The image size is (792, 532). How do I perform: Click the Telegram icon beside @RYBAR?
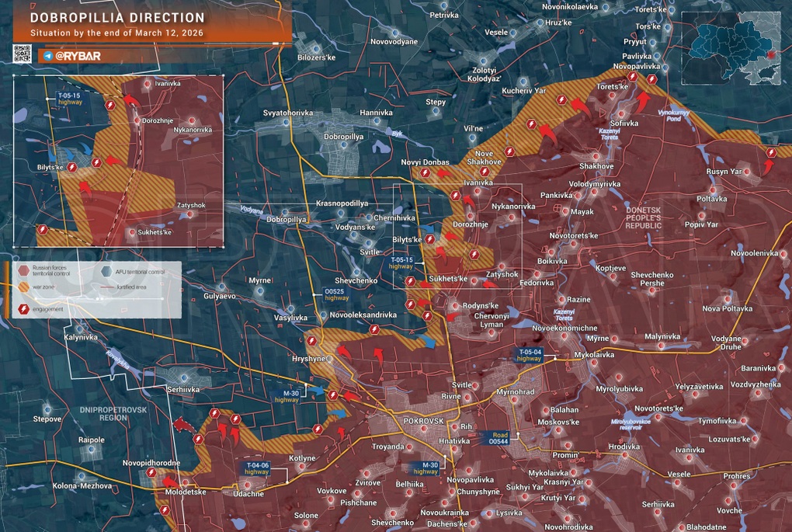point(48,56)
